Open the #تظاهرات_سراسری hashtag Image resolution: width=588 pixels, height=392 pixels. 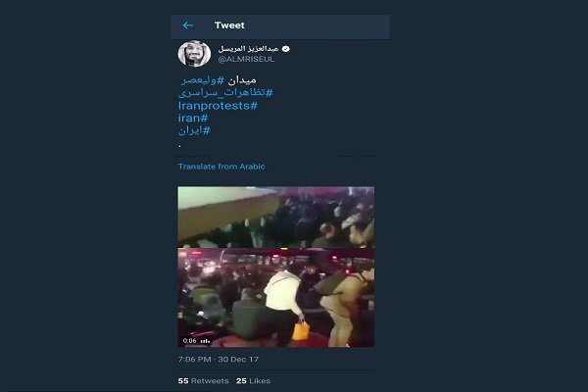click(225, 93)
